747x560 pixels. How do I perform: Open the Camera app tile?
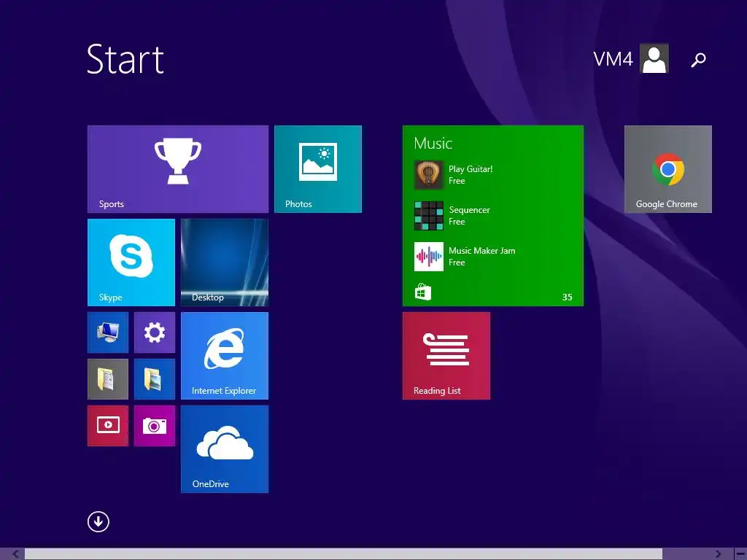pyautogui.click(x=155, y=426)
